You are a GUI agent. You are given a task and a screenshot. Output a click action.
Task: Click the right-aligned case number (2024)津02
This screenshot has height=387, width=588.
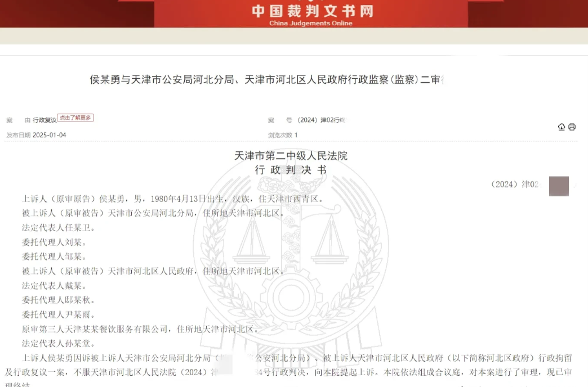[x=515, y=184]
